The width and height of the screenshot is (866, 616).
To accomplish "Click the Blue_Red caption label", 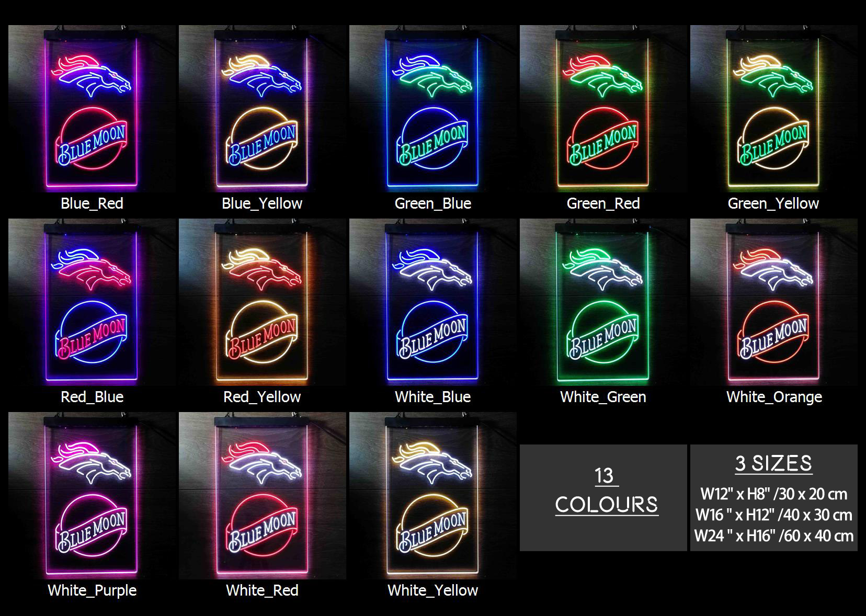I will tap(92, 203).
